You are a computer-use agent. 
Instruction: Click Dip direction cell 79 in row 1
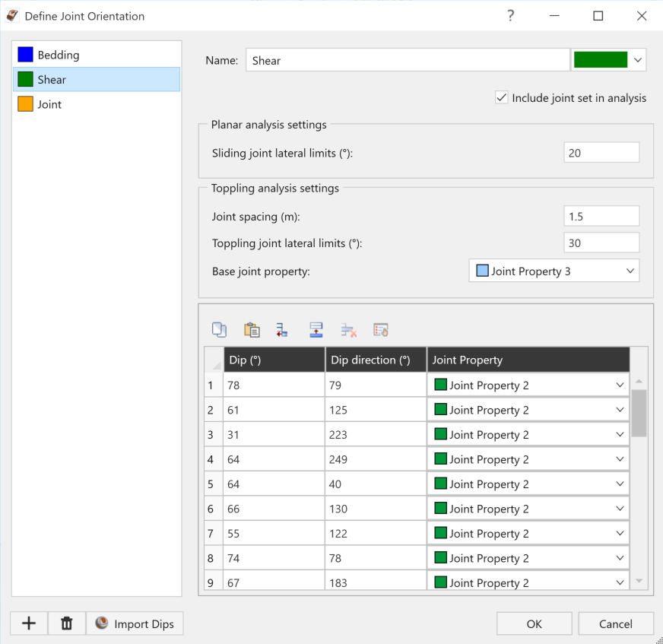coord(376,385)
